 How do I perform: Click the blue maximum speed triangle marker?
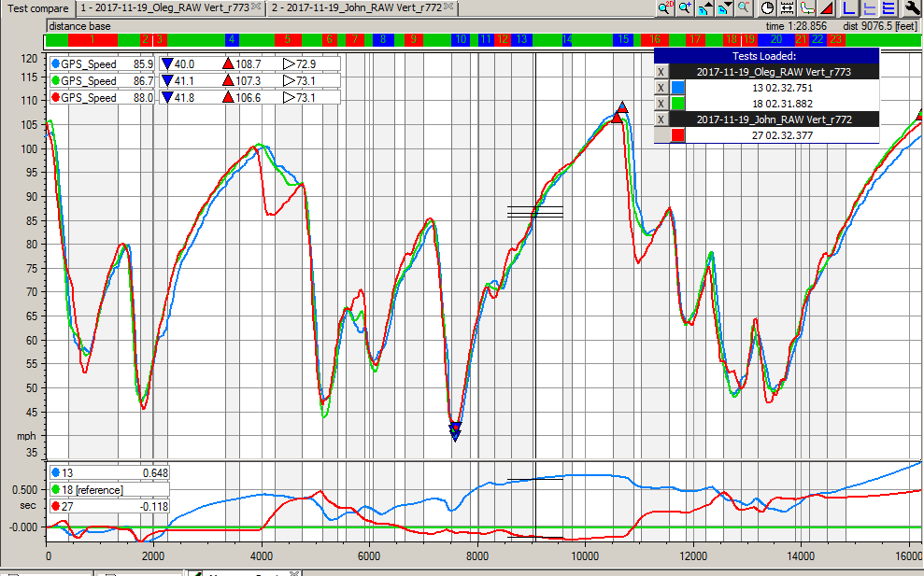[x=622, y=107]
